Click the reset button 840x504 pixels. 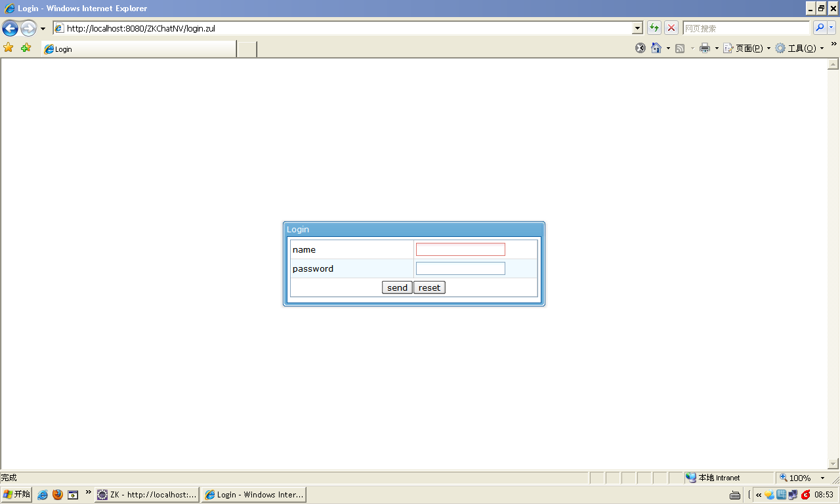coord(429,287)
